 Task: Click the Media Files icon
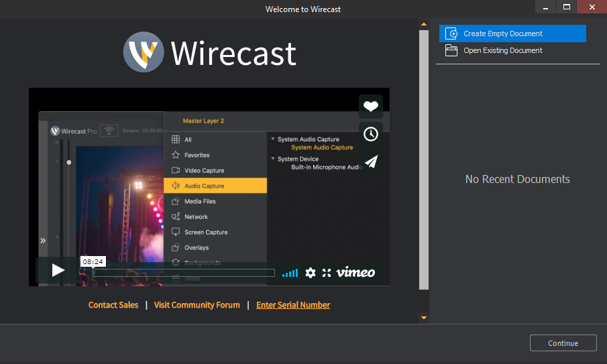coord(176,201)
